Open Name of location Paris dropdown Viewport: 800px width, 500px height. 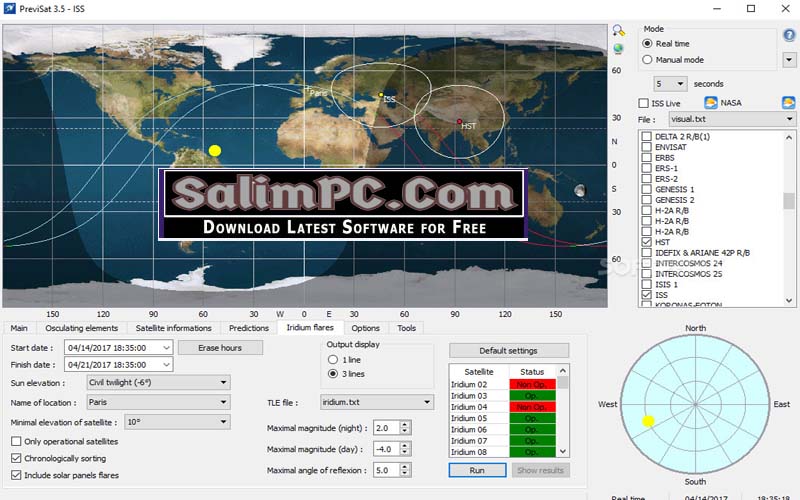coord(158,402)
